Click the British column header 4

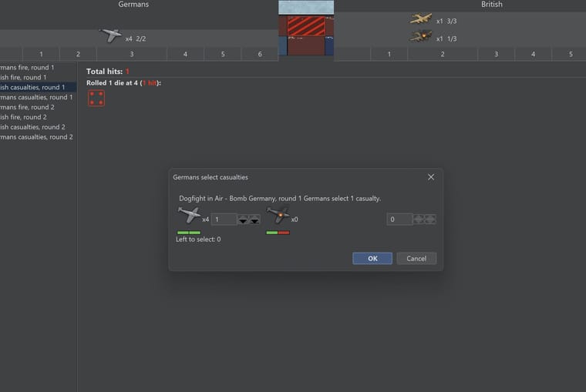point(534,54)
